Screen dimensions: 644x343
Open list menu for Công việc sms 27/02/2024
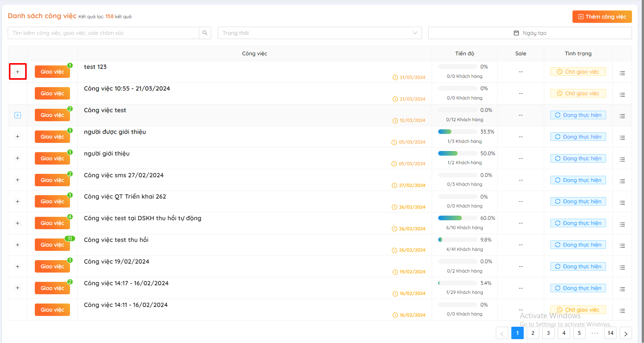(x=622, y=181)
